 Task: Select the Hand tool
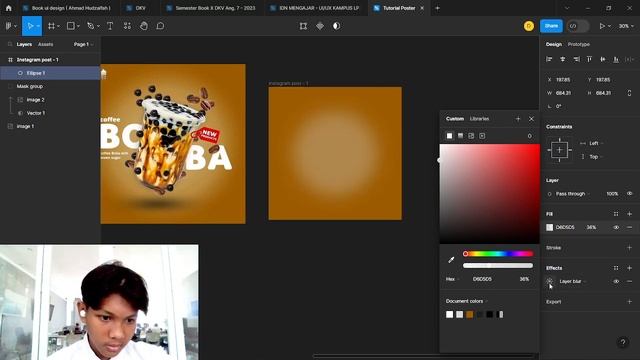click(144, 26)
